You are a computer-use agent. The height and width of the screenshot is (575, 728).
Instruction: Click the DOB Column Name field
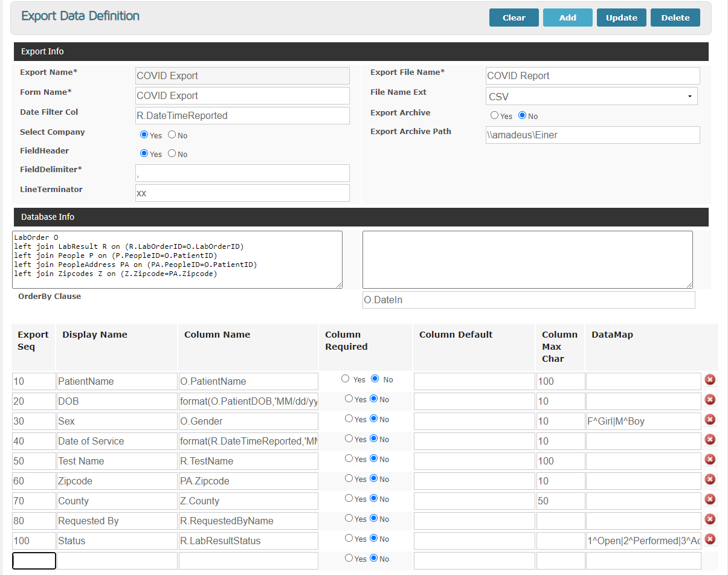tap(248, 401)
